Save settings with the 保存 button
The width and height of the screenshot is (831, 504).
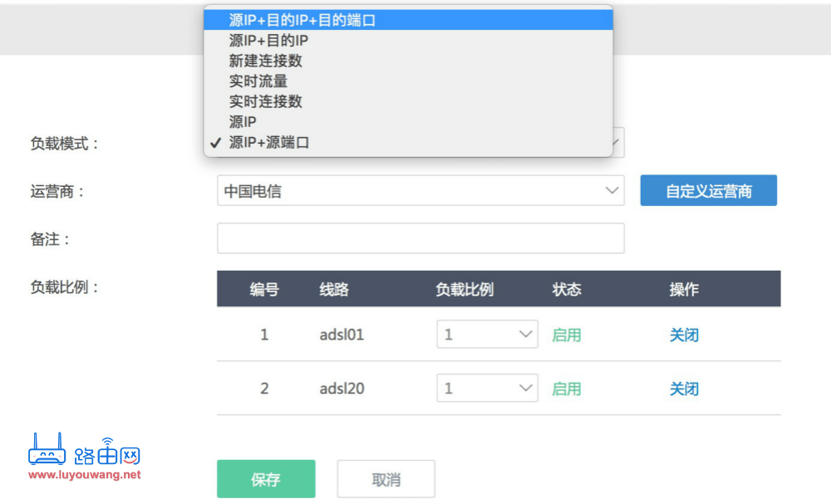point(266,478)
